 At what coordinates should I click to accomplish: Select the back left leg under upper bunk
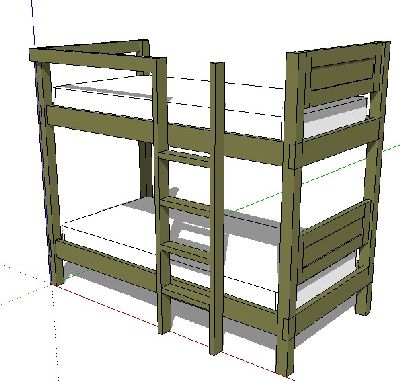coord(146,169)
